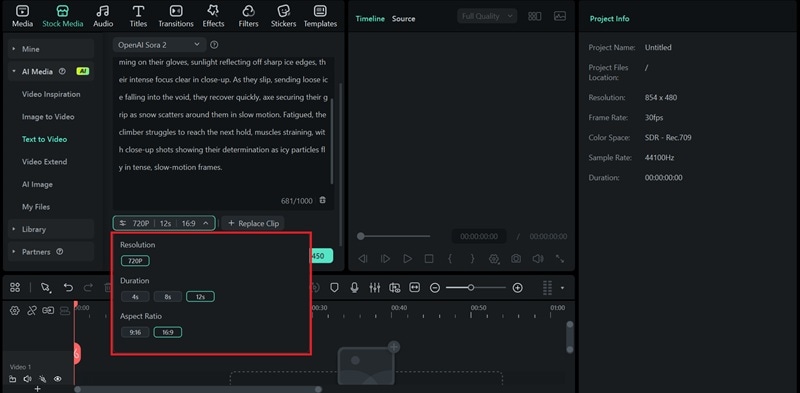Click the preview playhead slider
Viewport: 800px width, 393px height.
(393, 236)
